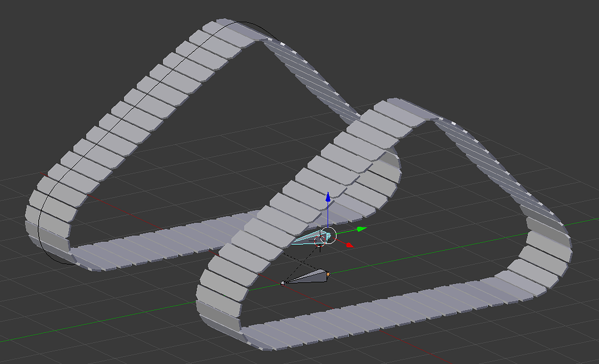Screen dimensions: 599x364
Task: Click the green Y-axis manipulator arrow
Action: pyautogui.click(x=362, y=229)
